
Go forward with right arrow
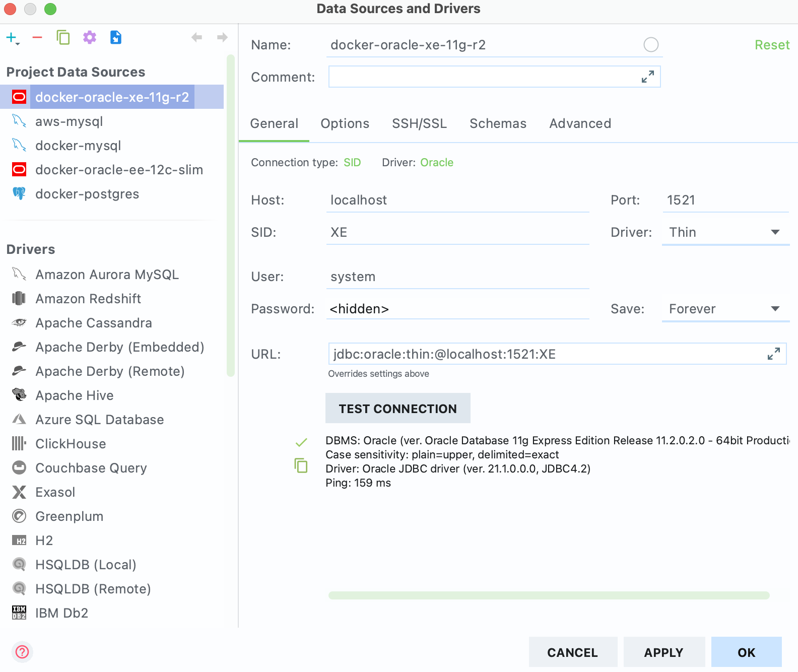222,37
